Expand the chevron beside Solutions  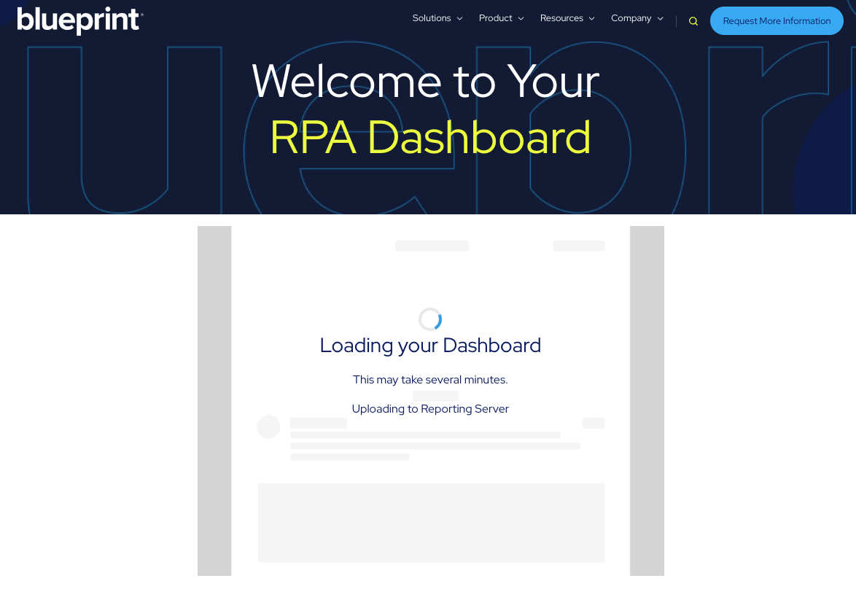(x=460, y=19)
